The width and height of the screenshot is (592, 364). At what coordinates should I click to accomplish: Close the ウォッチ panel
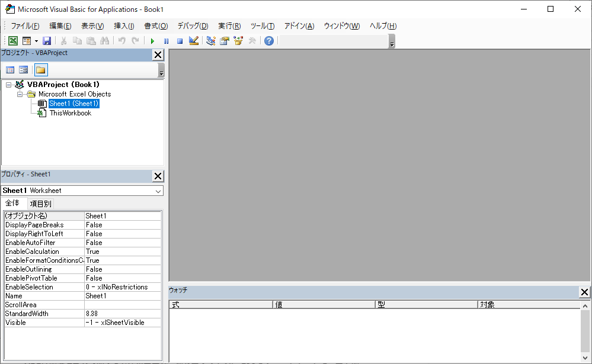point(584,292)
